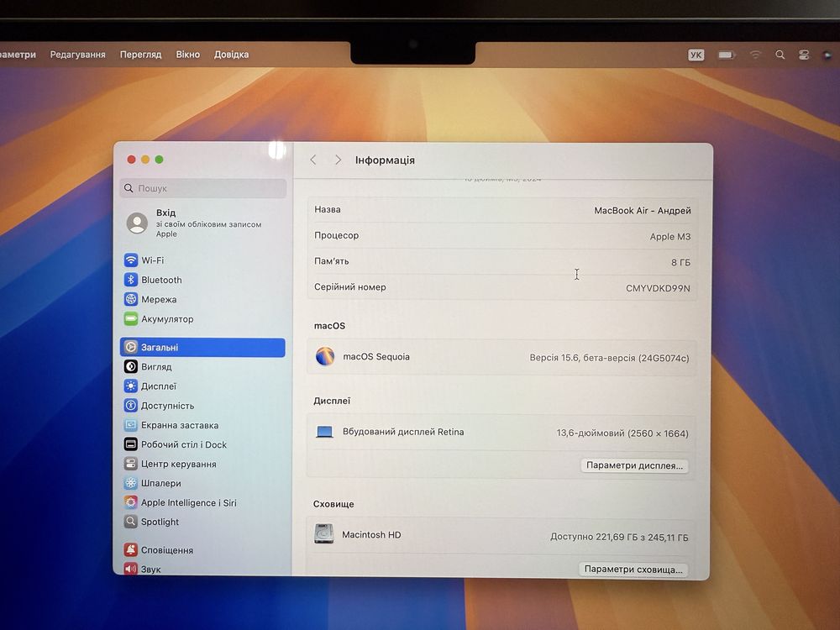Screen dimensions: 840x630
Task: Click the Сховище section heading
Action: coord(333,504)
